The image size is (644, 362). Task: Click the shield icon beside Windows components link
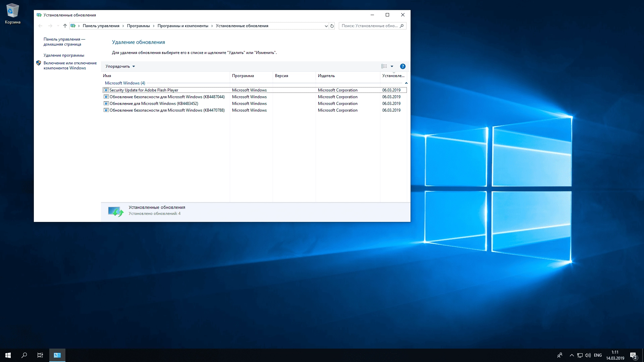(39, 63)
